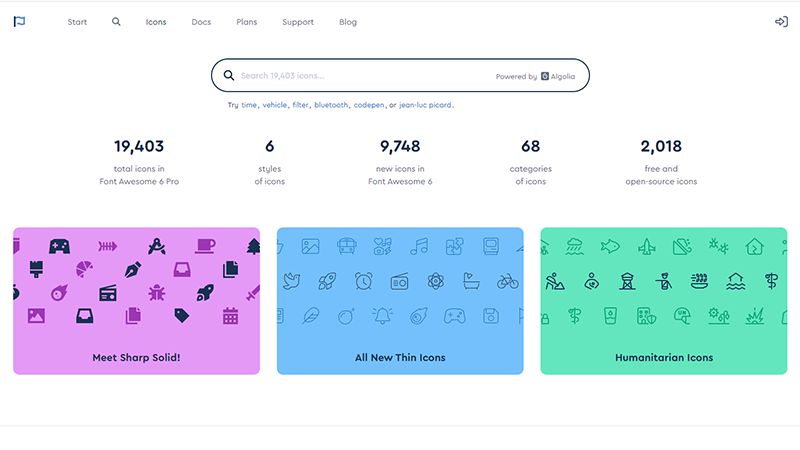Screen dimensions: 800x450
Task: Click the fish bones icon in pink card
Action: pyautogui.click(x=108, y=246)
